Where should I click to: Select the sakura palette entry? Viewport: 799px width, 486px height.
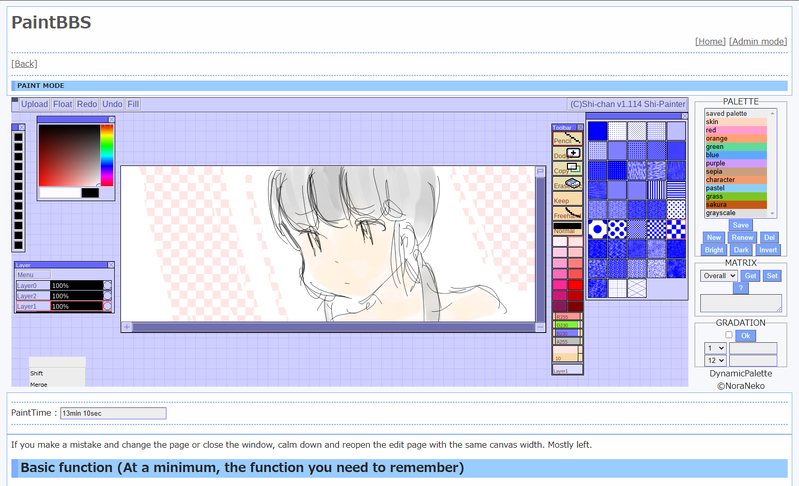(x=736, y=204)
